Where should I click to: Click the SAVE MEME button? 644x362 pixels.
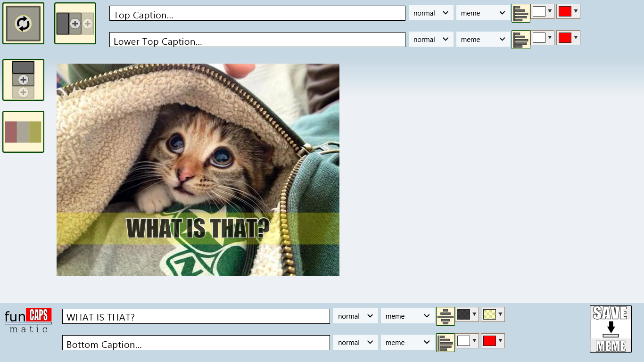coord(610,329)
